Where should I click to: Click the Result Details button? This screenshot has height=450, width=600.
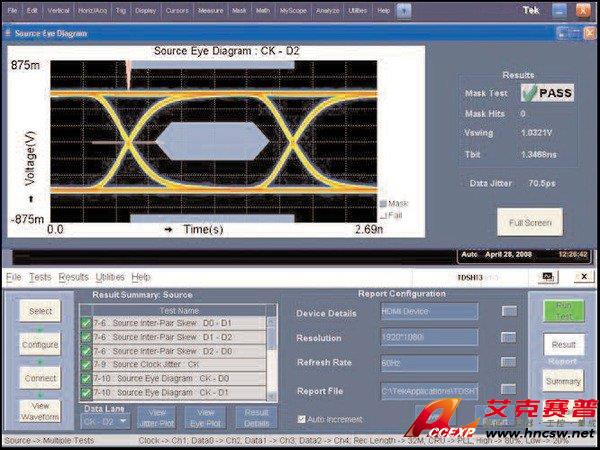(x=257, y=418)
